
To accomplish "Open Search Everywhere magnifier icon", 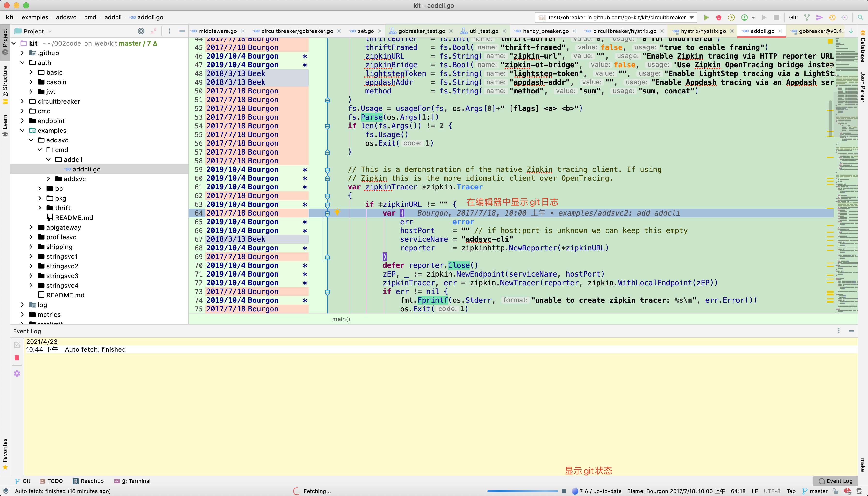I will tap(860, 17).
